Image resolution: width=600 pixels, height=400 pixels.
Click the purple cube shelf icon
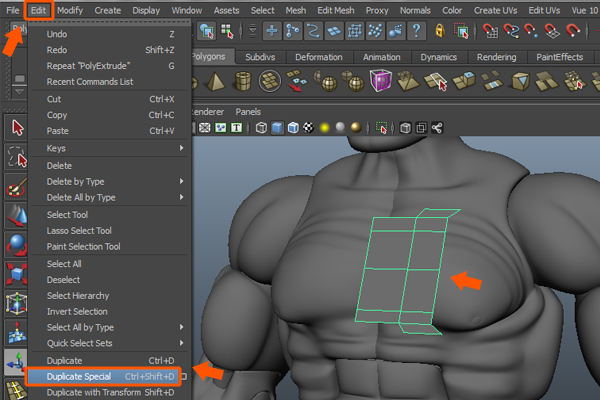point(381,82)
